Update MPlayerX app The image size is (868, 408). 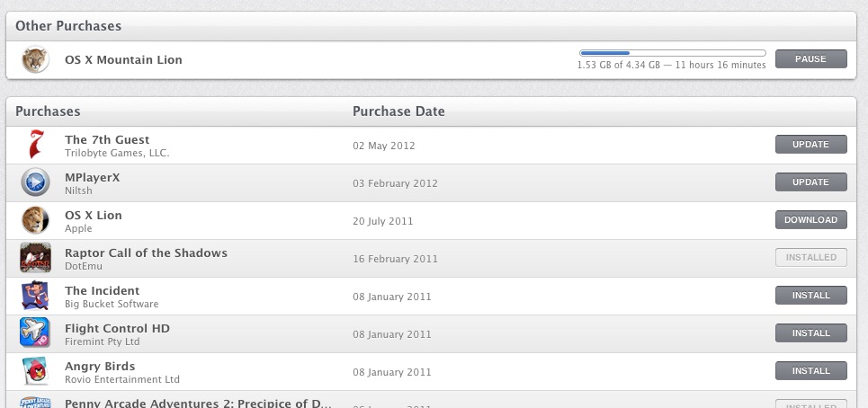810,182
